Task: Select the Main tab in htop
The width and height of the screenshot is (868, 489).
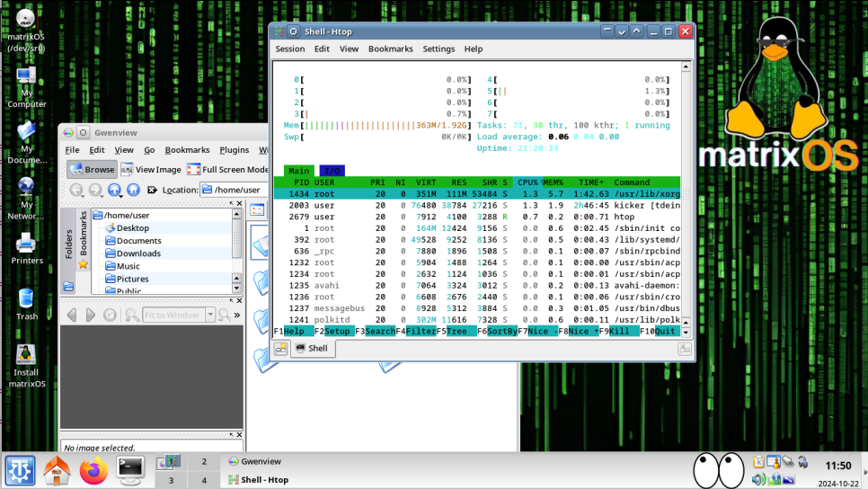Action: pyautogui.click(x=299, y=171)
